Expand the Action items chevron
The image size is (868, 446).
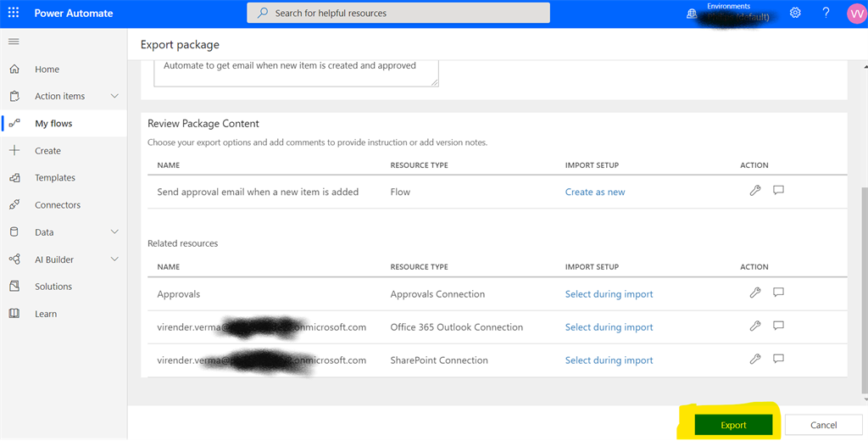click(114, 96)
